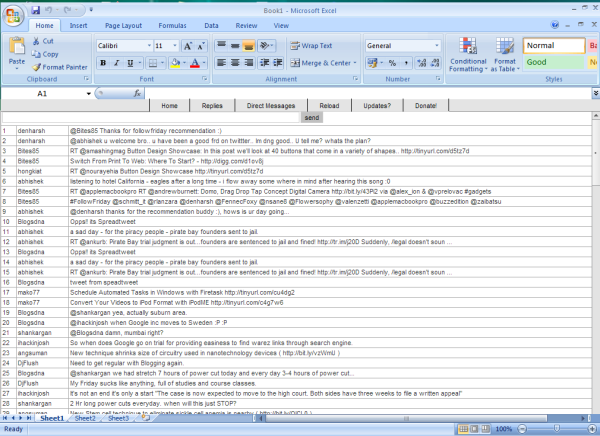Apply the red font color
The width and height of the screenshot is (600, 436).
click(x=195, y=63)
